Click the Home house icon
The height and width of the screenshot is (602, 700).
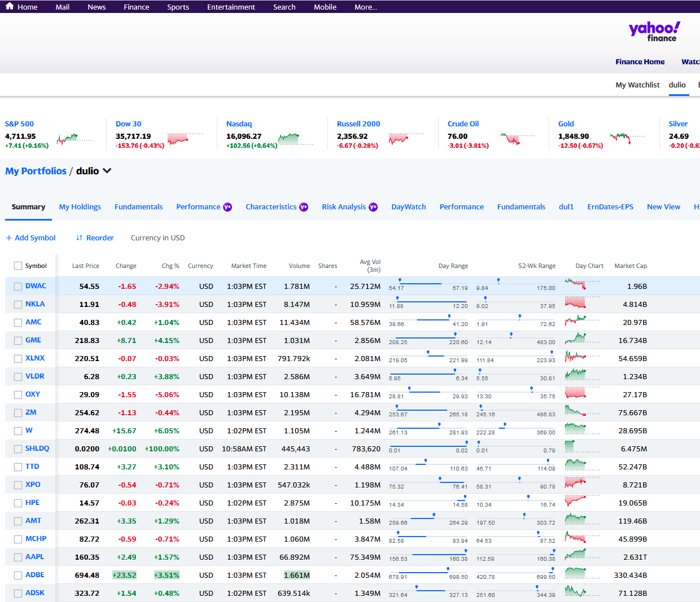coord(10,7)
